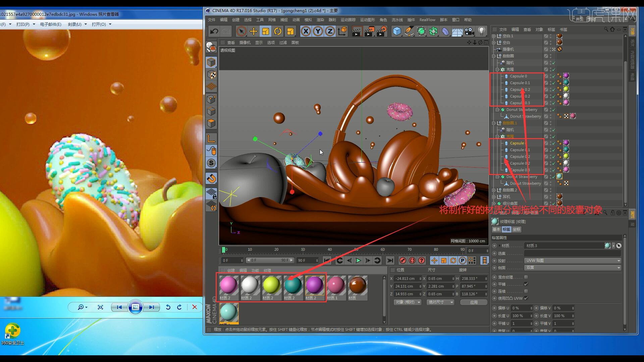This screenshot has height=362, width=644.
Task: Toggle the 连续 checkbox
Action: coord(526,291)
